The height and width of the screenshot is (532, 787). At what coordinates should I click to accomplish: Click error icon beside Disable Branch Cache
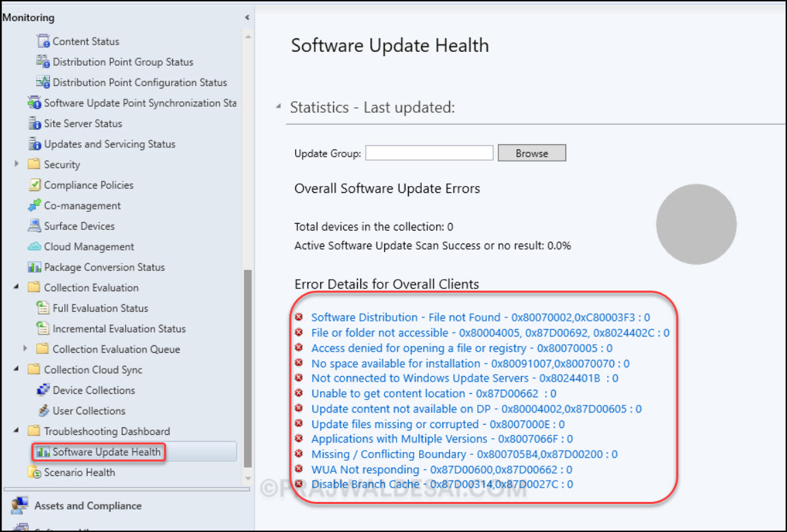[299, 484]
